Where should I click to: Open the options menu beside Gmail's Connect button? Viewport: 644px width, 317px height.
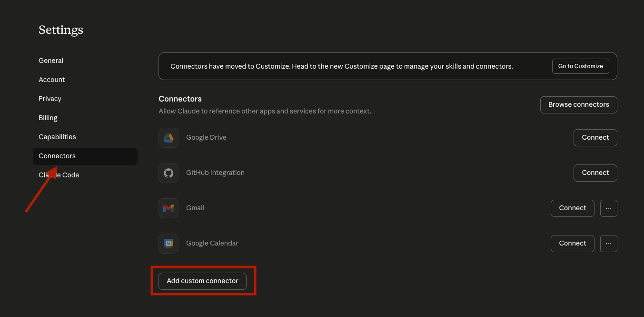(x=608, y=208)
